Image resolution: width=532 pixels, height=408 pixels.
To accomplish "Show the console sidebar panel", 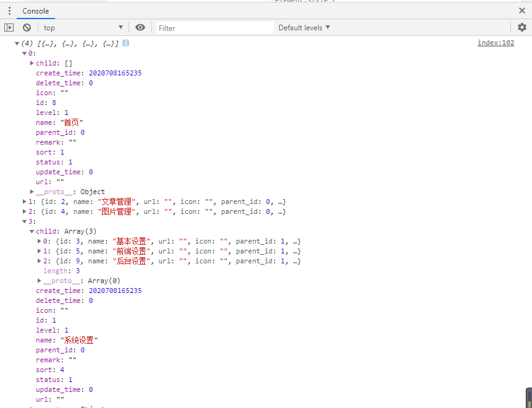I will tap(9, 27).
